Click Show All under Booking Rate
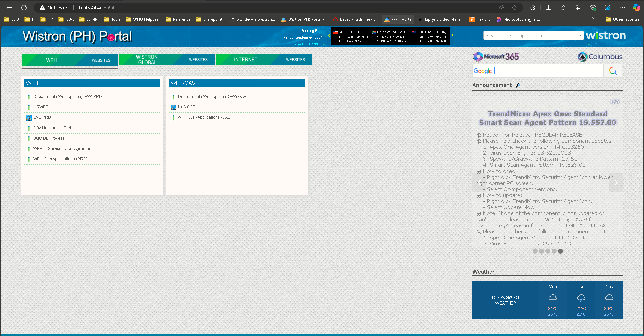 pyautogui.click(x=316, y=44)
